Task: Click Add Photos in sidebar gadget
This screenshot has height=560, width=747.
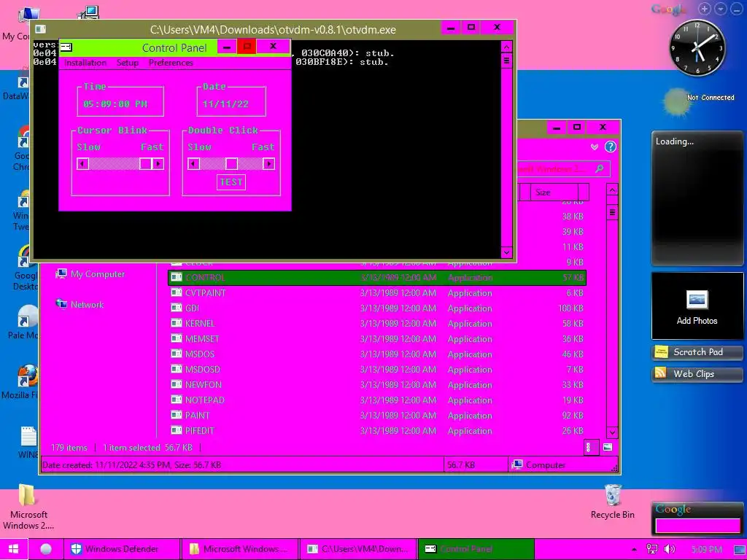Action: [x=697, y=307]
